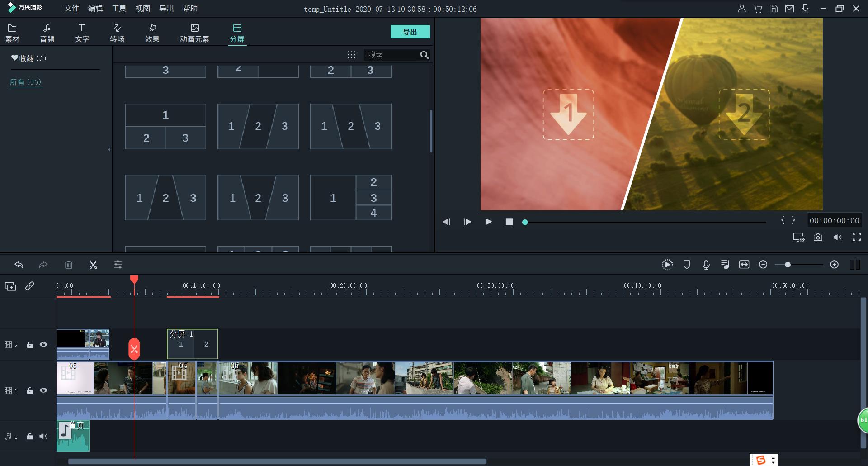Click the delete trash icon
This screenshot has height=466, width=868.
pyautogui.click(x=69, y=265)
